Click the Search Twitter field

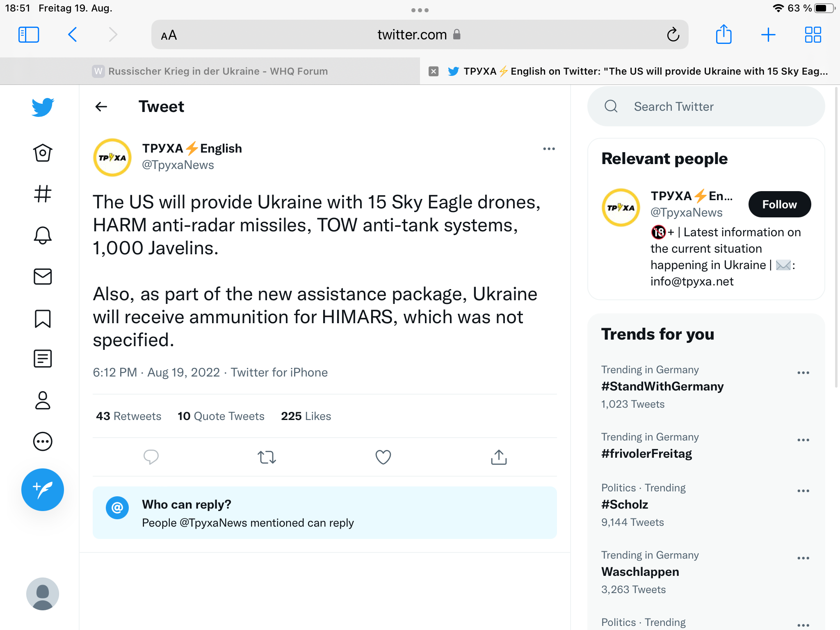[705, 107]
